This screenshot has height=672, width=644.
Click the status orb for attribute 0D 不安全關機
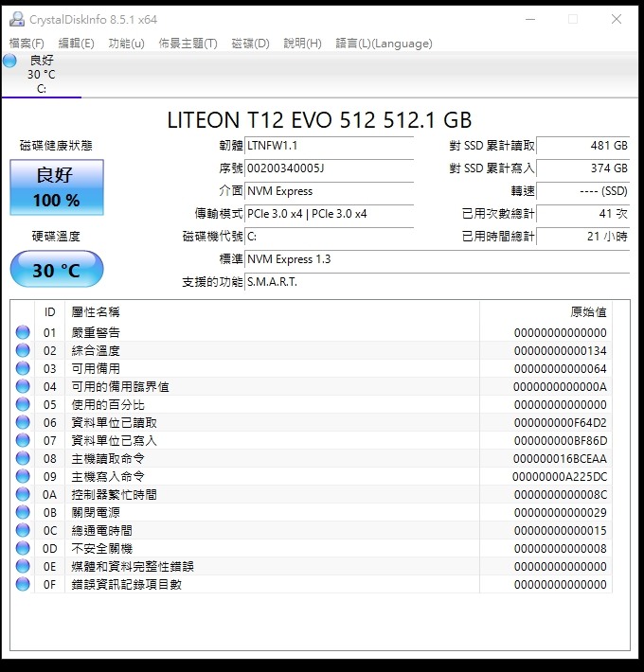[x=23, y=549]
